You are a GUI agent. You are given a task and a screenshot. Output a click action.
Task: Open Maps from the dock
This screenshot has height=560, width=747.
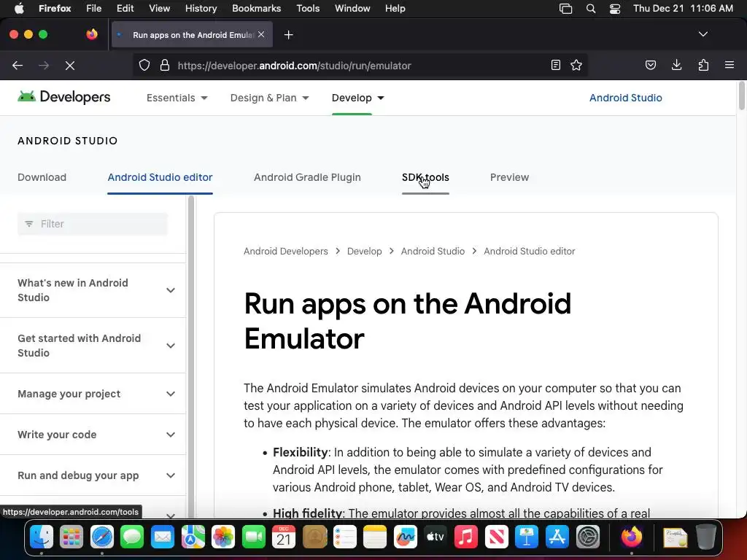(193, 537)
